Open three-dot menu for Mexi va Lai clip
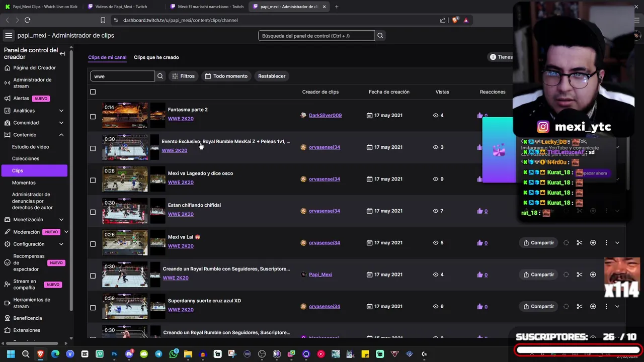The width and height of the screenshot is (644, 362). pyautogui.click(x=606, y=243)
